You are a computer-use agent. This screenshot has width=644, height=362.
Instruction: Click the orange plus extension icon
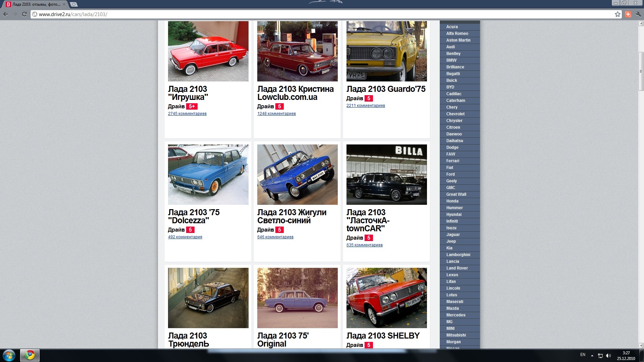pos(628,14)
